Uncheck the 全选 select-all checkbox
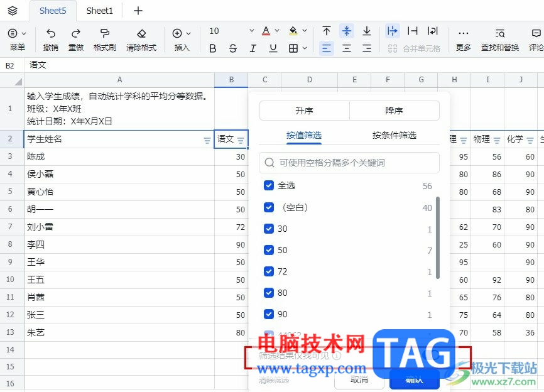This screenshot has height=392, width=544. click(268, 185)
